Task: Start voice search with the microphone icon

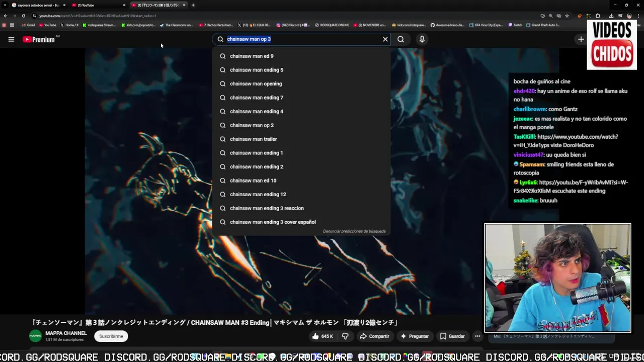Action: click(422, 39)
